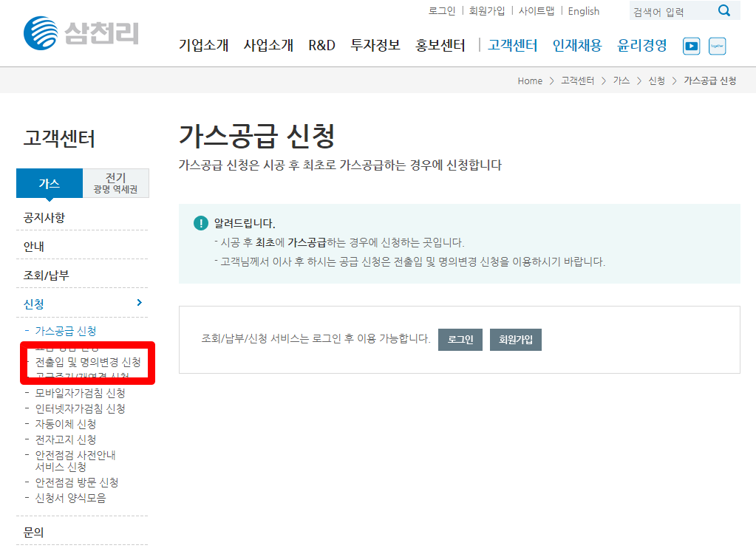
Task: Open the 사이트맵 link
Action: (538, 10)
